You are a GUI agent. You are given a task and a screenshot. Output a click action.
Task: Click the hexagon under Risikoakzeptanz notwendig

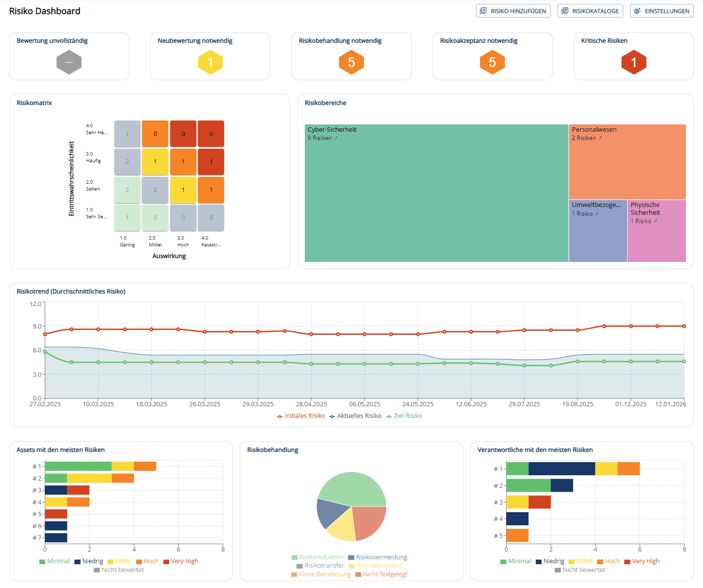coord(492,62)
